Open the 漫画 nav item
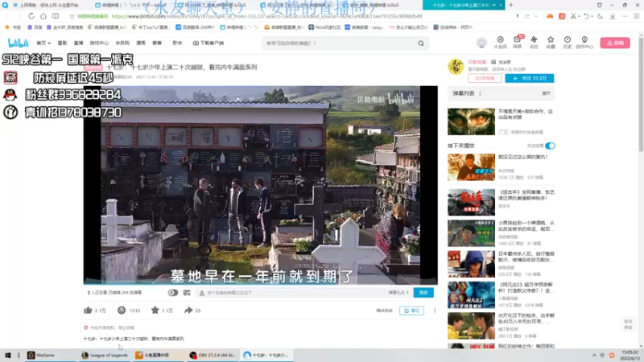 point(141,43)
